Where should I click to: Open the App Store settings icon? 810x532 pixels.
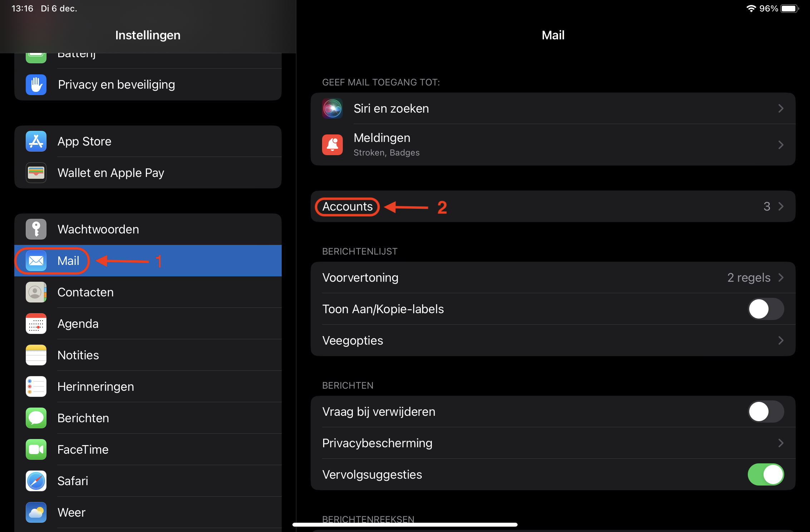pyautogui.click(x=36, y=141)
